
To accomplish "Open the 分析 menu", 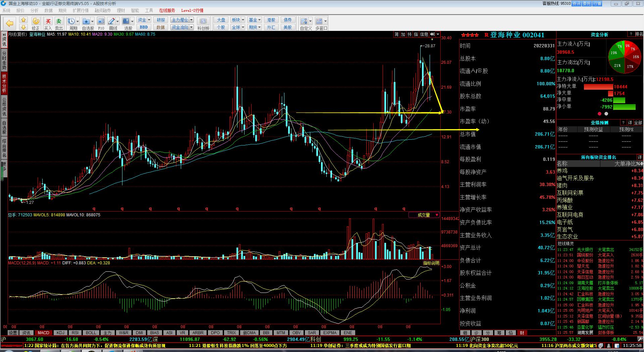I will point(35,11).
